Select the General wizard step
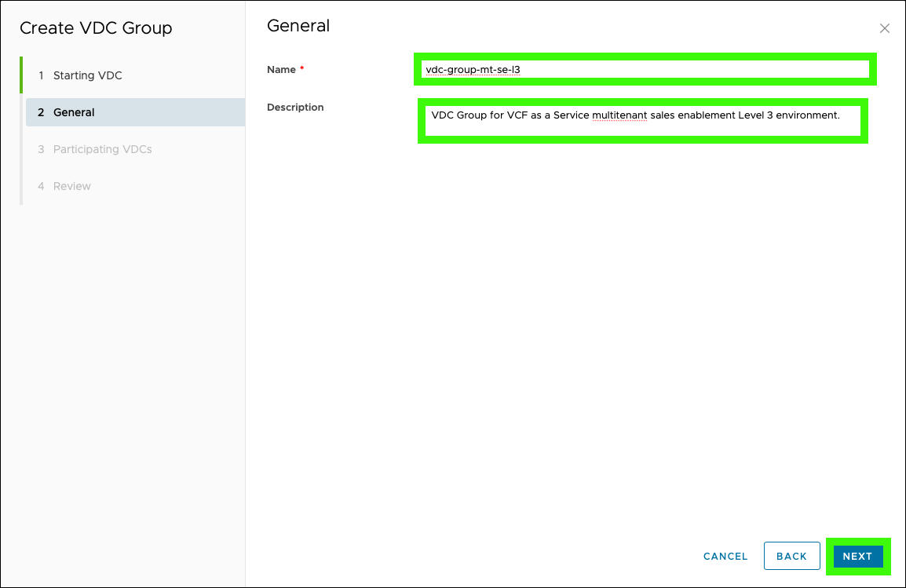 click(135, 112)
